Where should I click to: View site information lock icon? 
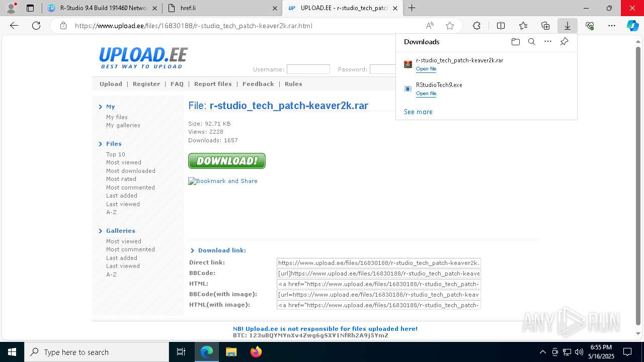click(63, 26)
